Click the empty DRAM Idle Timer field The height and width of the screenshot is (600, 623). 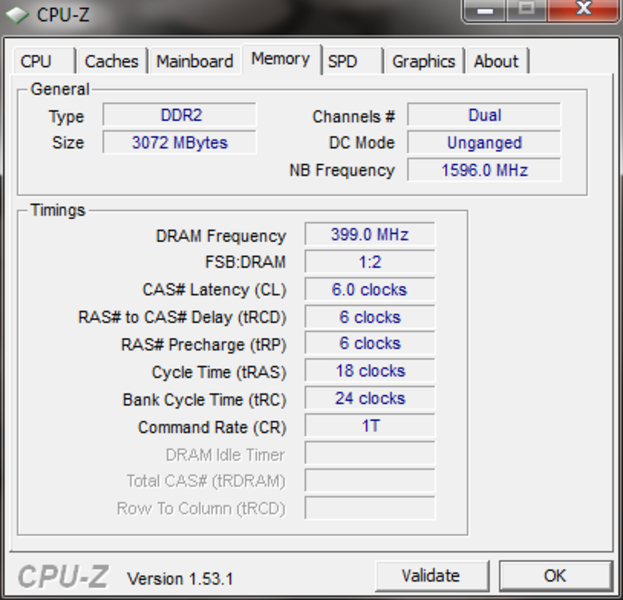pyautogui.click(x=370, y=453)
